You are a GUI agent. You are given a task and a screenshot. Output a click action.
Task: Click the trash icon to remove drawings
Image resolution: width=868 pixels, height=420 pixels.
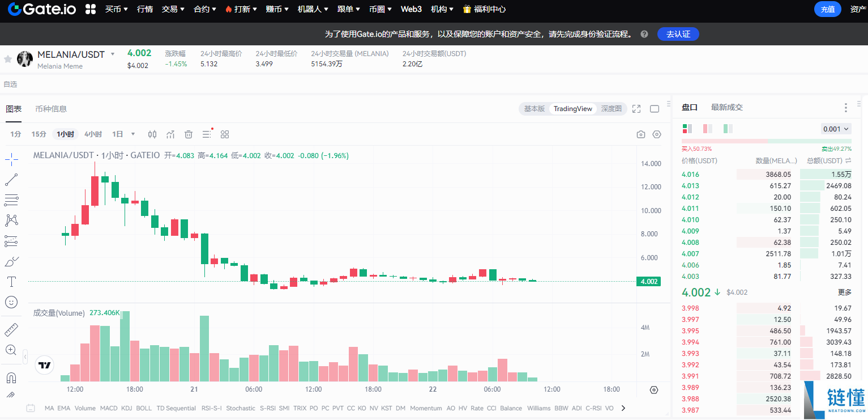point(189,134)
